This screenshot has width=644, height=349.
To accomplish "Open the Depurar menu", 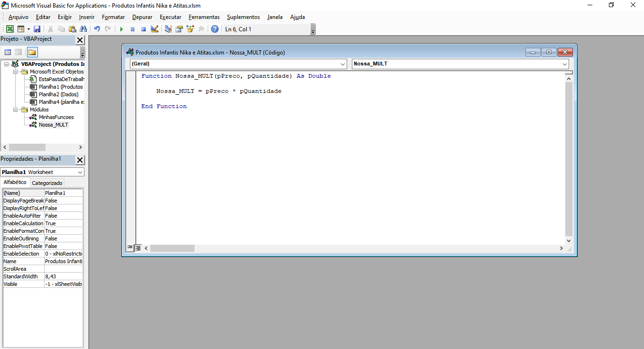I will click(x=142, y=17).
